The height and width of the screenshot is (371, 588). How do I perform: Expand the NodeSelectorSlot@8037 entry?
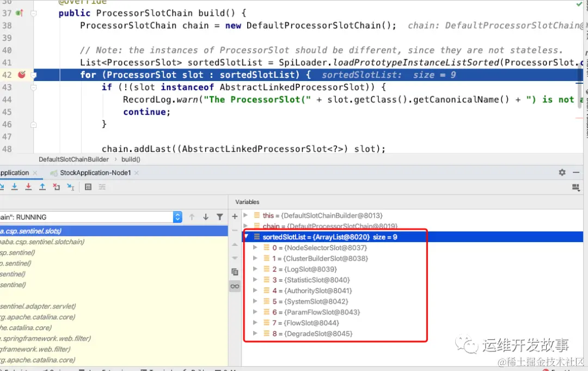(x=255, y=248)
